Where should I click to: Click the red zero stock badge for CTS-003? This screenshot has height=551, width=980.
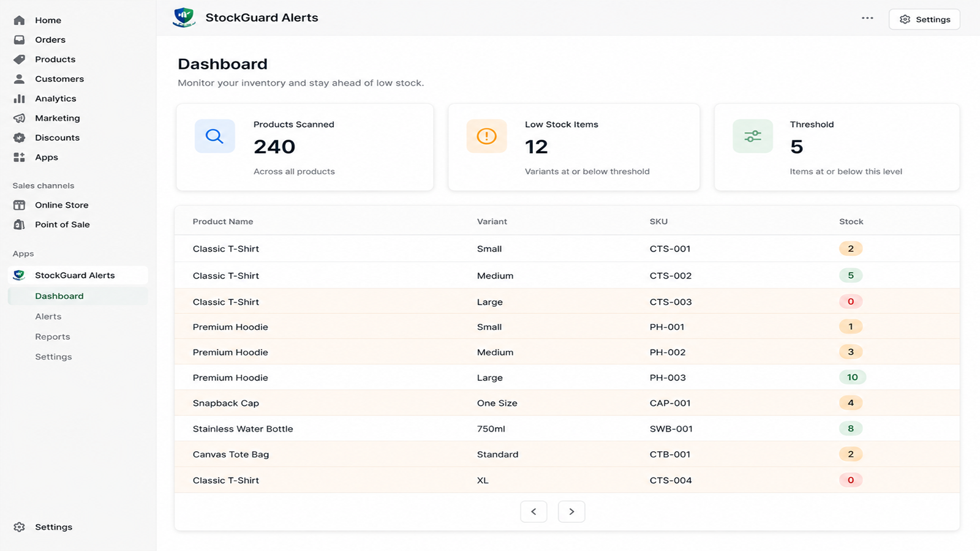851,301
